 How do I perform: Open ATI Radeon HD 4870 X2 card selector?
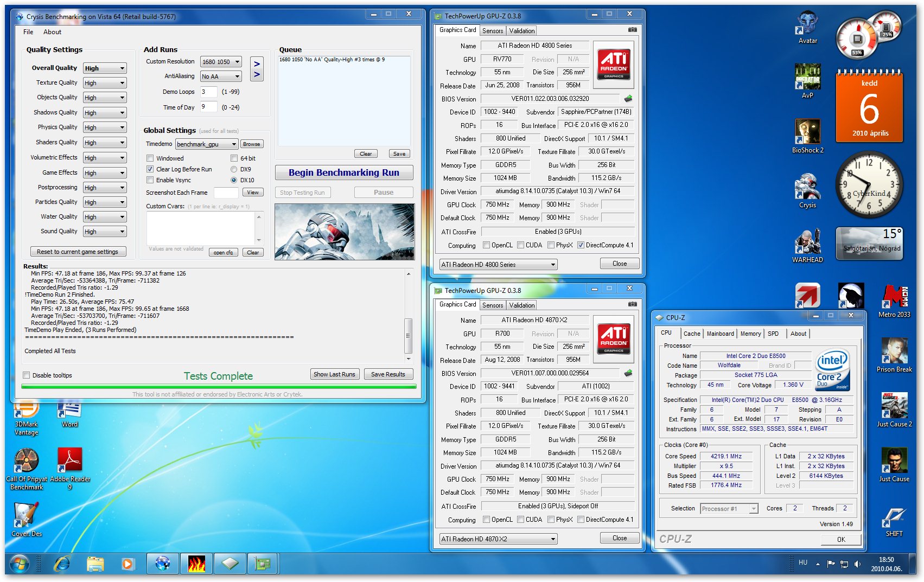498,539
